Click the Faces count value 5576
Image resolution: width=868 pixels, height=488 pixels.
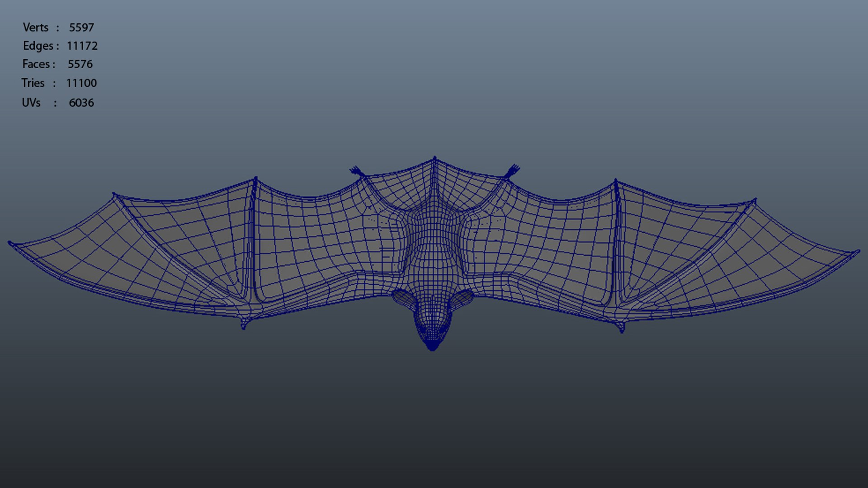[x=80, y=64]
